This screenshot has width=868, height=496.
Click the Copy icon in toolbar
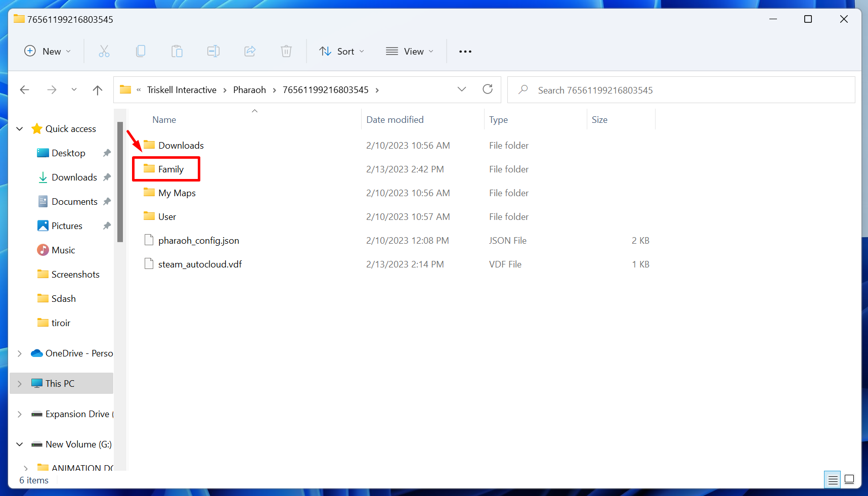click(x=141, y=51)
